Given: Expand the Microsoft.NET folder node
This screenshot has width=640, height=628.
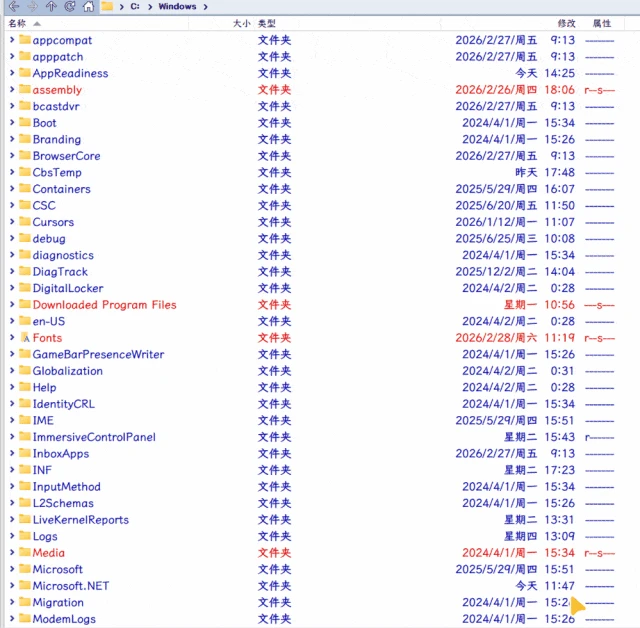Looking at the screenshot, I should [x=12, y=586].
